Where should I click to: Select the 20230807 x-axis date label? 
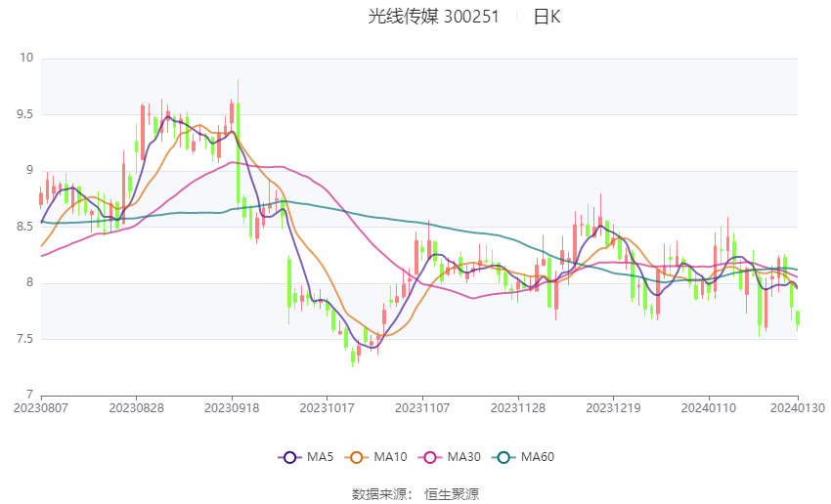click(41, 408)
